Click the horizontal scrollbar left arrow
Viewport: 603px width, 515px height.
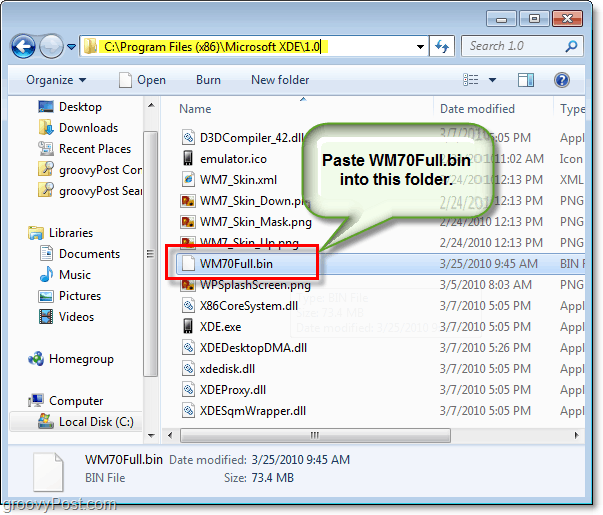[x=170, y=435]
